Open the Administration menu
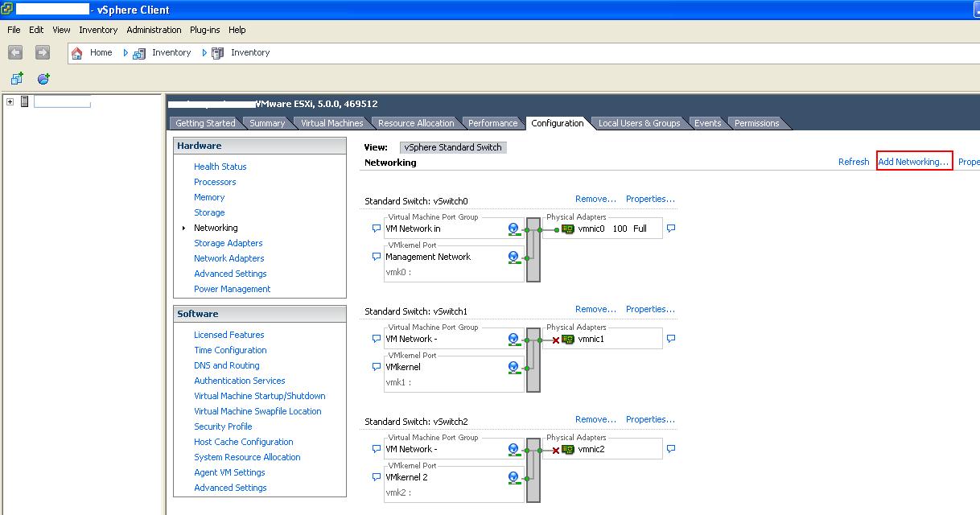 click(154, 30)
